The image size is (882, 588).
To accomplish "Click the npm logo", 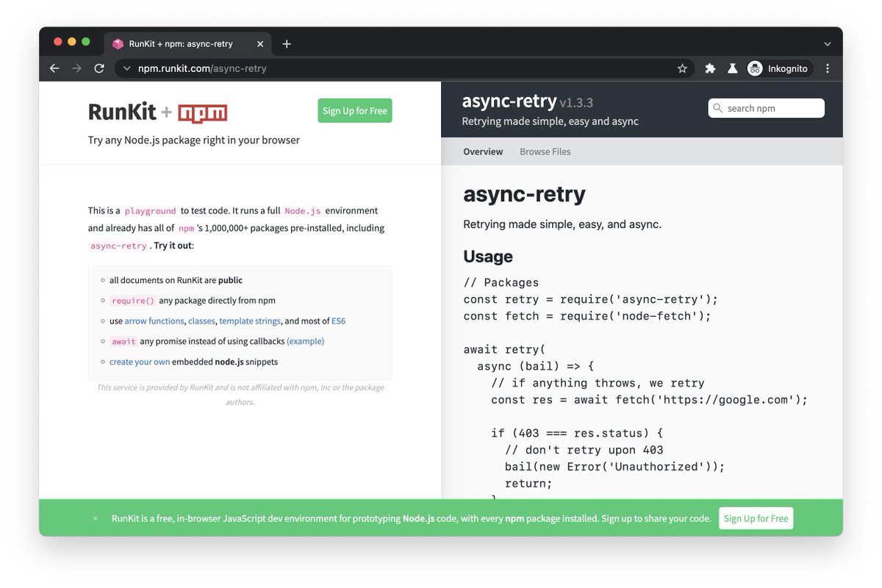I will pos(203,113).
